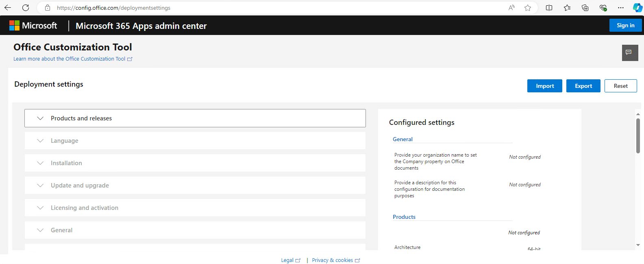Open Privacy & cookies link

(x=336, y=260)
